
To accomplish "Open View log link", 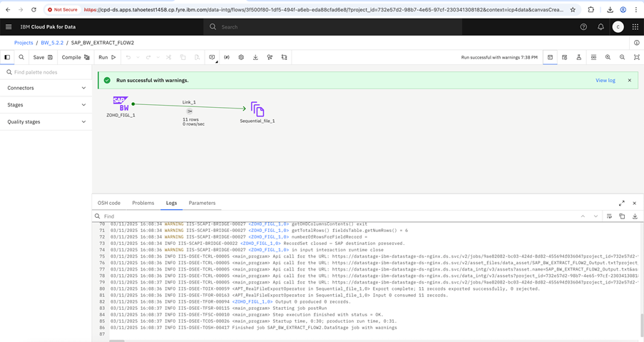I will pyautogui.click(x=605, y=81).
